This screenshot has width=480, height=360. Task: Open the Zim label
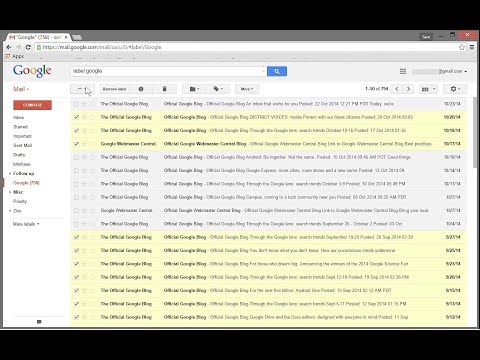coord(17,211)
